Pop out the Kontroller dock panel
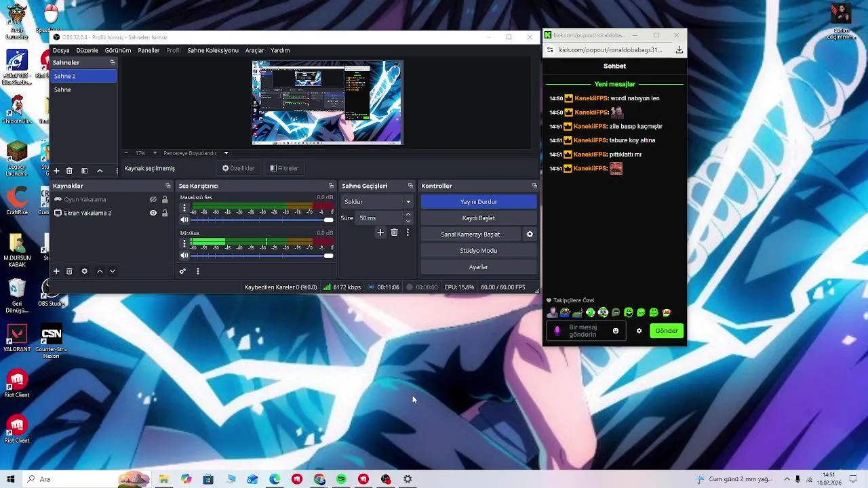 pos(534,186)
